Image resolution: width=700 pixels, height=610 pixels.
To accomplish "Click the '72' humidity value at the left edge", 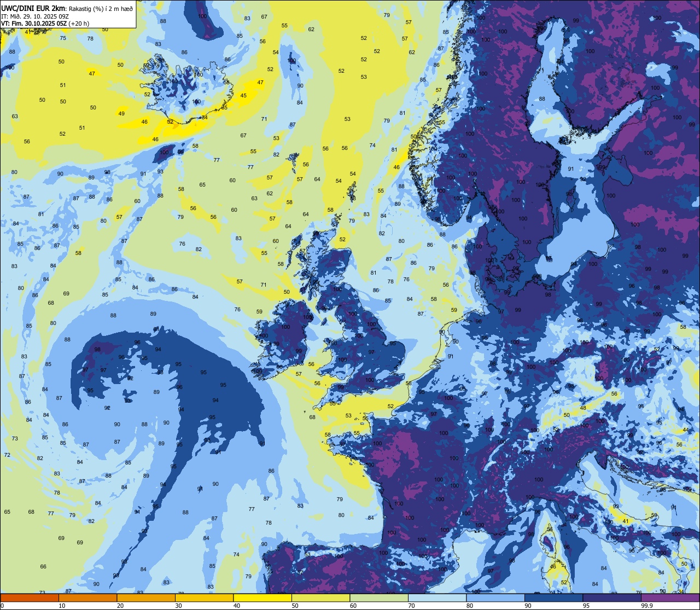I will pos(7,455).
